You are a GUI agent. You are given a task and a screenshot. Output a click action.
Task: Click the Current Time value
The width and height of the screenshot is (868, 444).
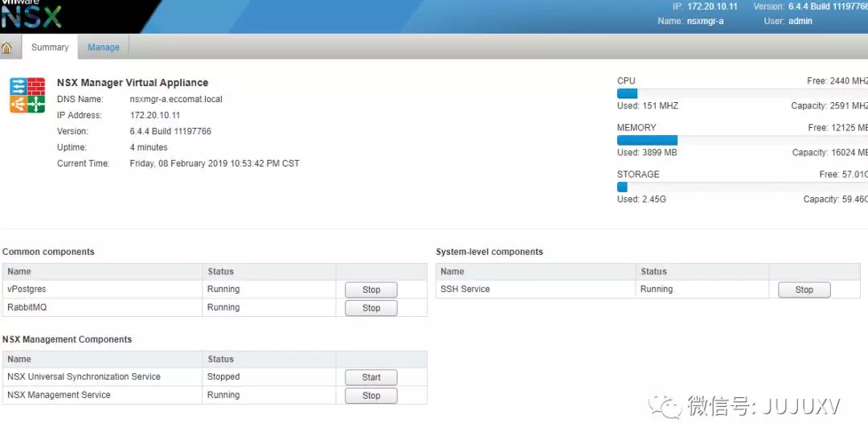(215, 163)
